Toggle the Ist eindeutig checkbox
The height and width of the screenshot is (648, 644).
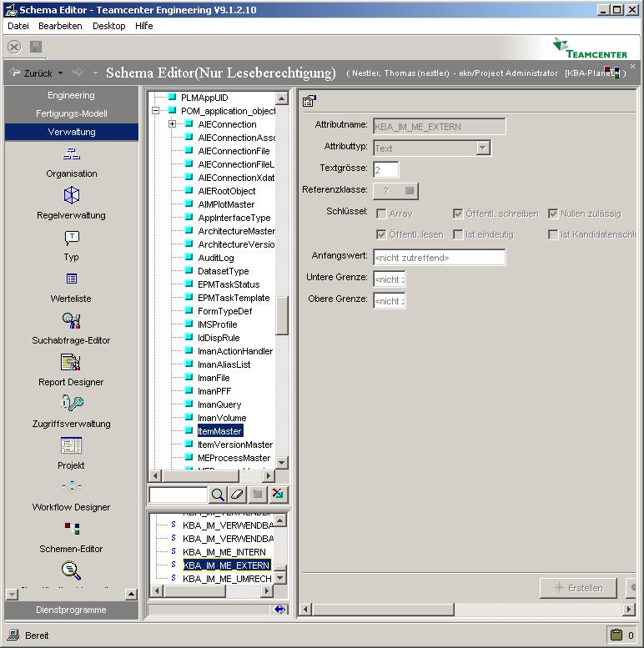458,234
